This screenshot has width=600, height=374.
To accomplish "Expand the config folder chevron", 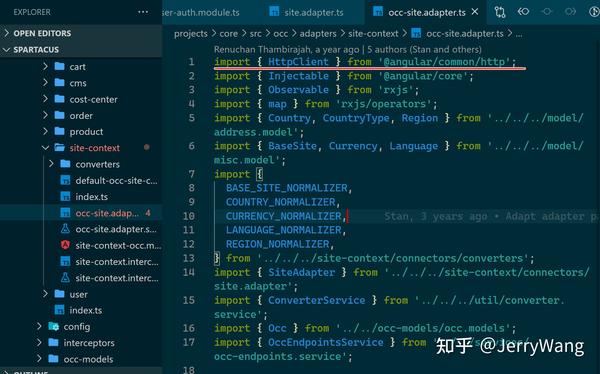I will [39, 327].
